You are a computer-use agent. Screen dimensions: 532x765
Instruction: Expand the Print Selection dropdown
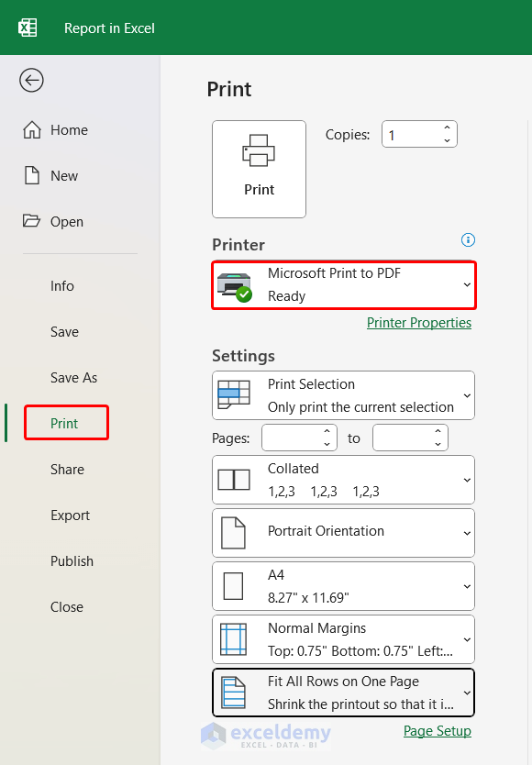pyautogui.click(x=344, y=395)
